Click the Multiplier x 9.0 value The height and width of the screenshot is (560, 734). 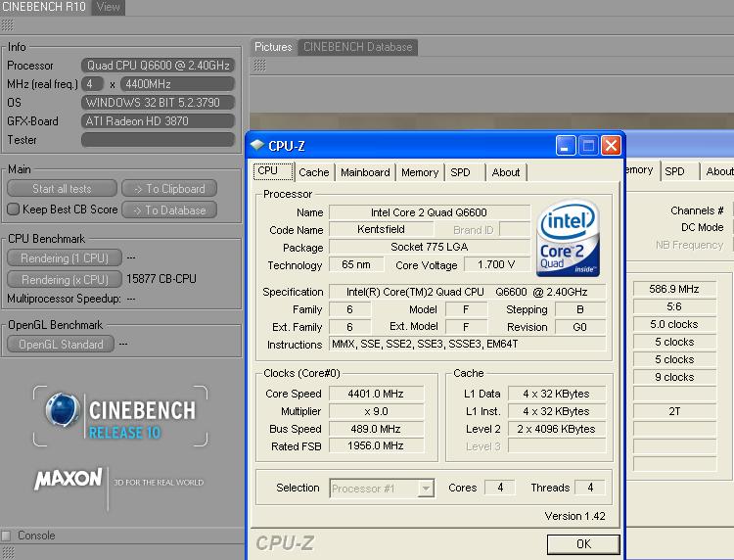[x=377, y=411]
